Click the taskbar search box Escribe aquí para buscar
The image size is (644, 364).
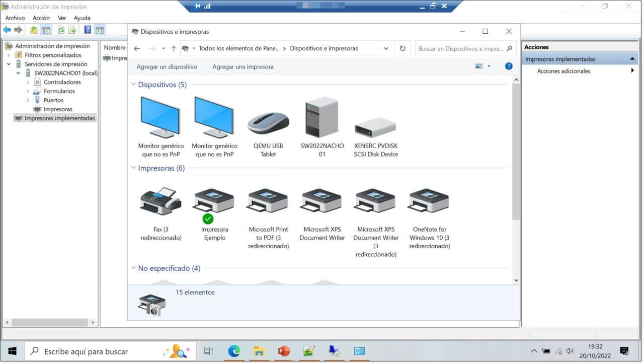(x=110, y=351)
